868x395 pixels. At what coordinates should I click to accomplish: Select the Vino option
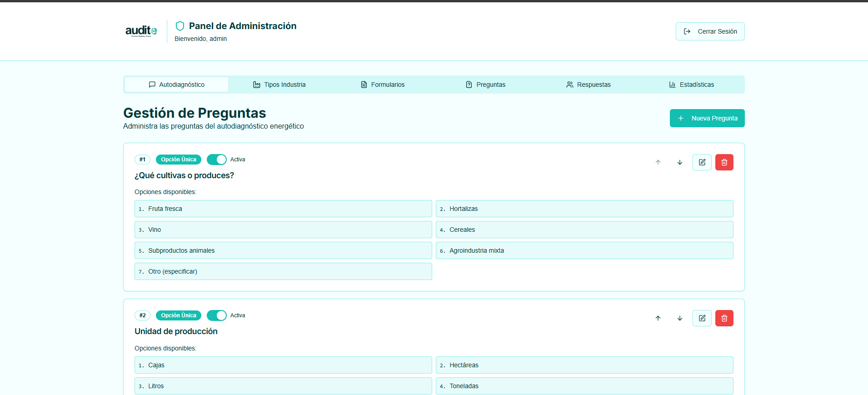click(x=283, y=230)
